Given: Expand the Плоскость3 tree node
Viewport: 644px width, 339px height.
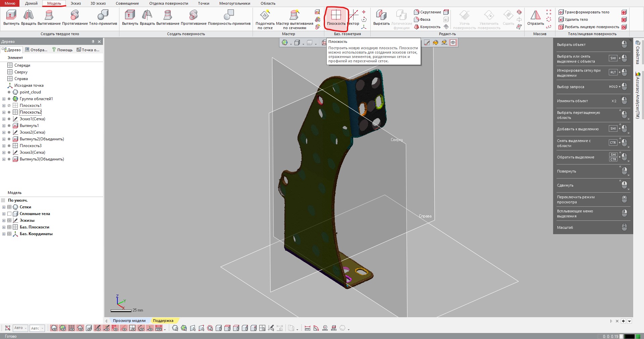Looking at the screenshot, I should (4, 146).
